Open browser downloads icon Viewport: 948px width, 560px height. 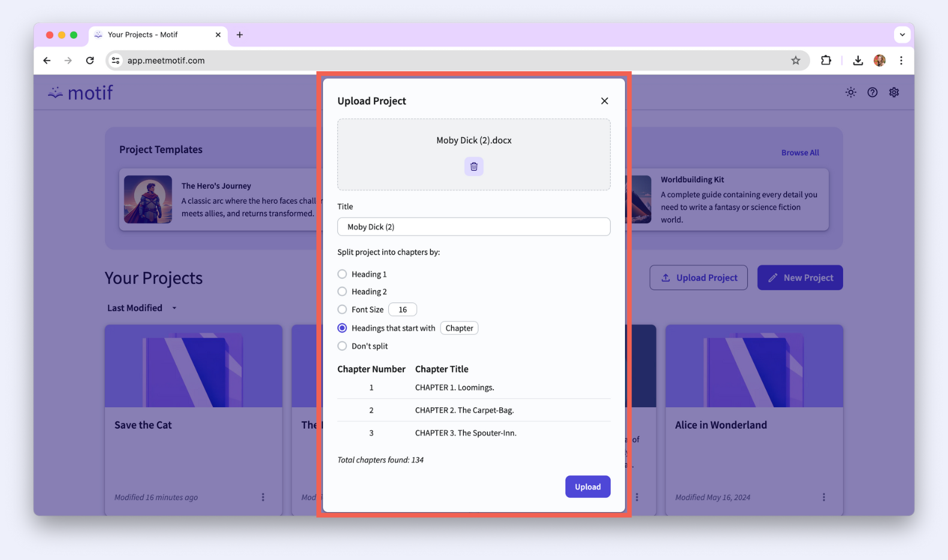(858, 60)
